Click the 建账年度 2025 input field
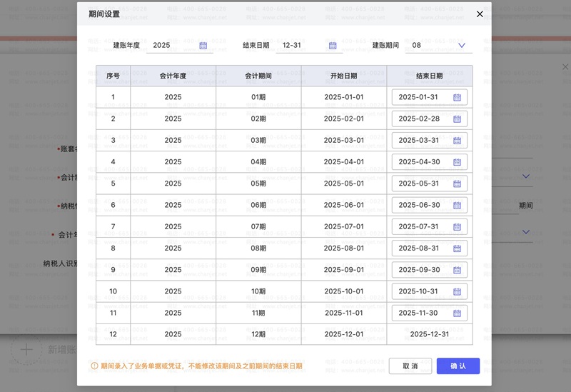Screen dimensions: 571x392 tap(180, 46)
